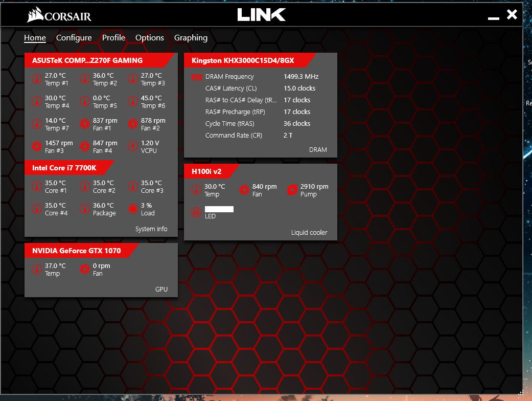Click the Corsair logo
Viewport: 532px width, 401px height.
tap(59, 15)
